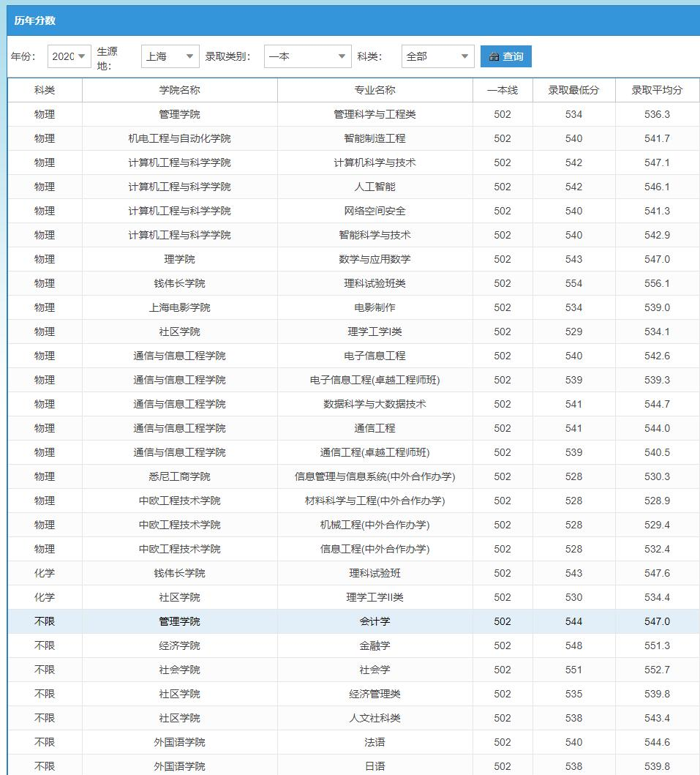The width and height of the screenshot is (700, 775).
Task: Select the 智能制造工程 row
Action: point(354,138)
